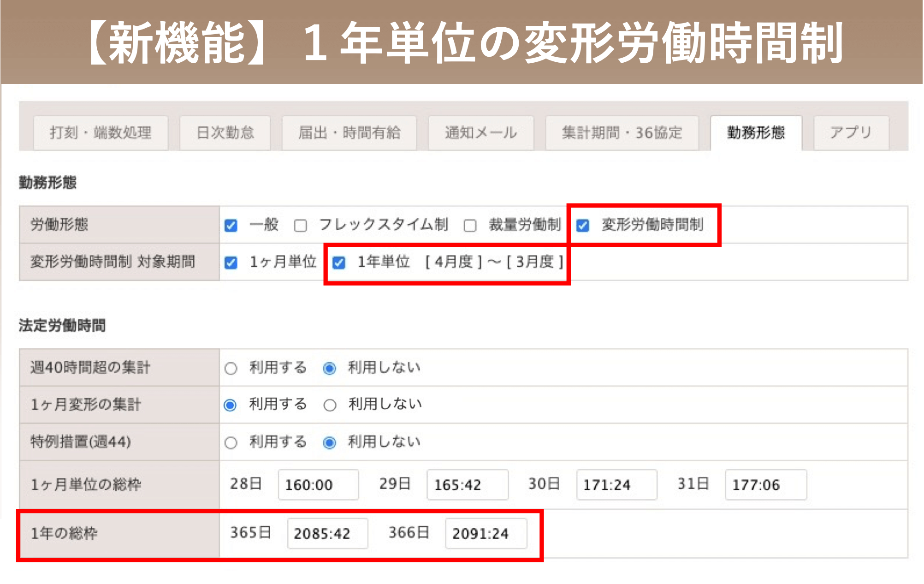Click the 週40時間超の集計 row label
Screen dimensions: 924x584
click(x=90, y=368)
